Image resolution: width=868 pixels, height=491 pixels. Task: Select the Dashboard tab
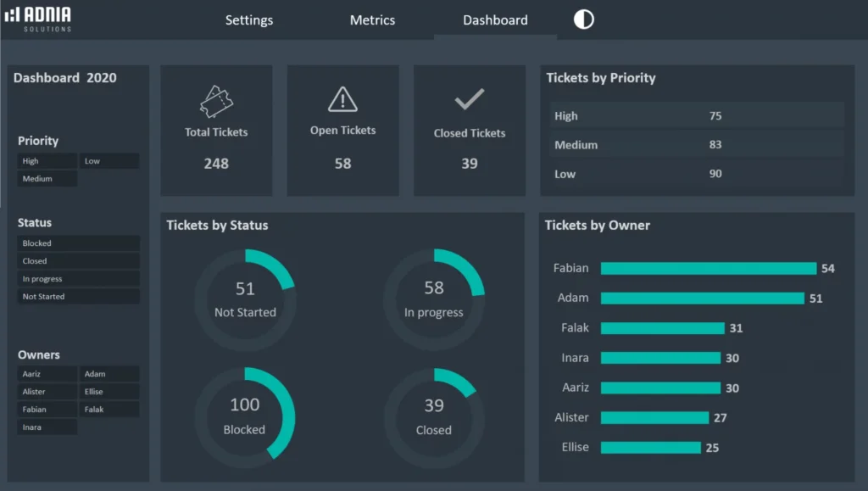494,19
